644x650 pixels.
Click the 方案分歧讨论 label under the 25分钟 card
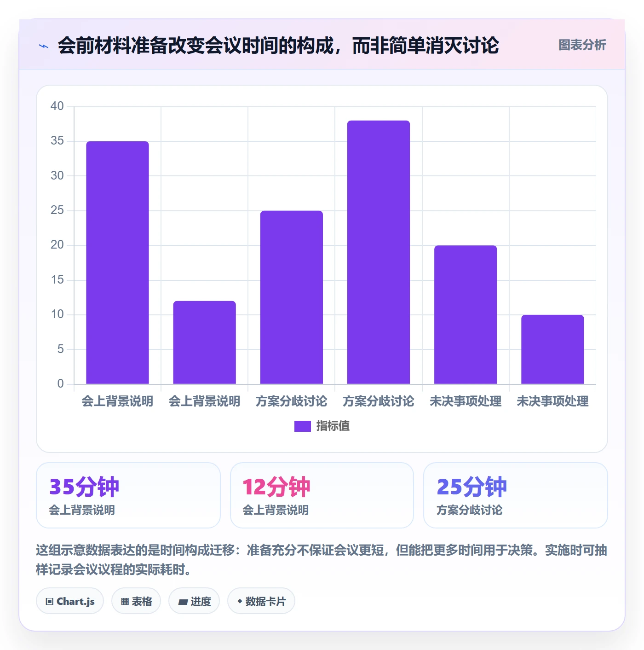point(469,510)
